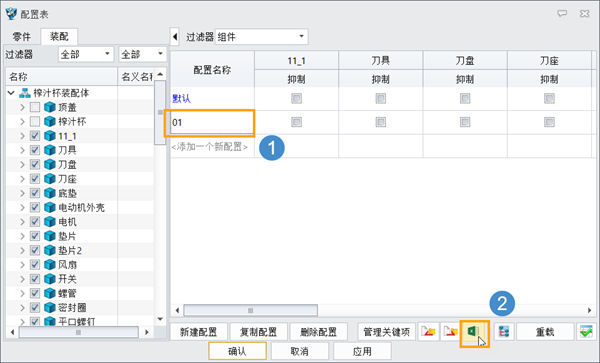This screenshot has height=363, width=600.
Task: Click the assembly icon of 榨汁杯装配体
Action: tap(25, 93)
